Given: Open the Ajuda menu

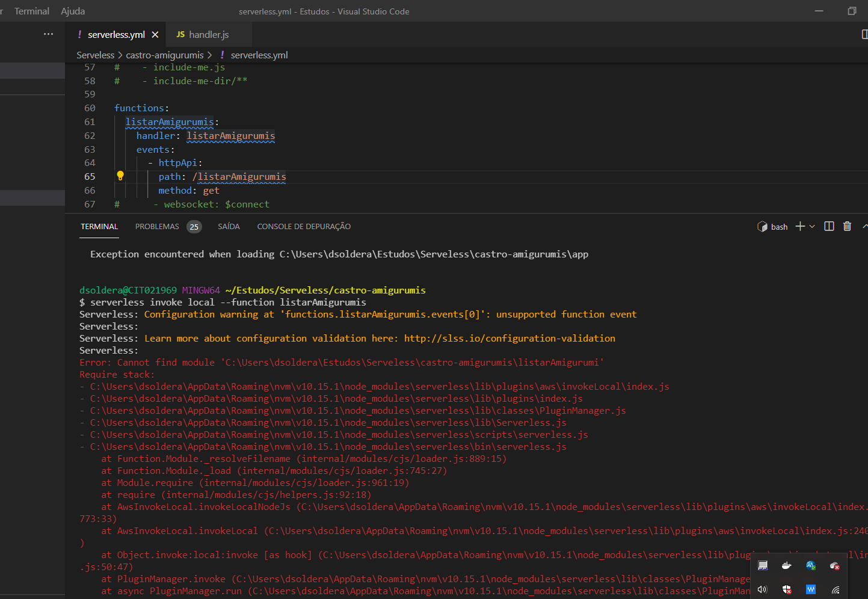Looking at the screenshot, I should point(73,11).
